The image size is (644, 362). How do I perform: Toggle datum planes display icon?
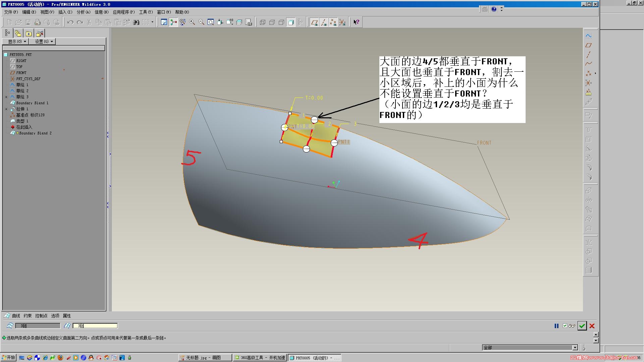[x=314, y=22]
